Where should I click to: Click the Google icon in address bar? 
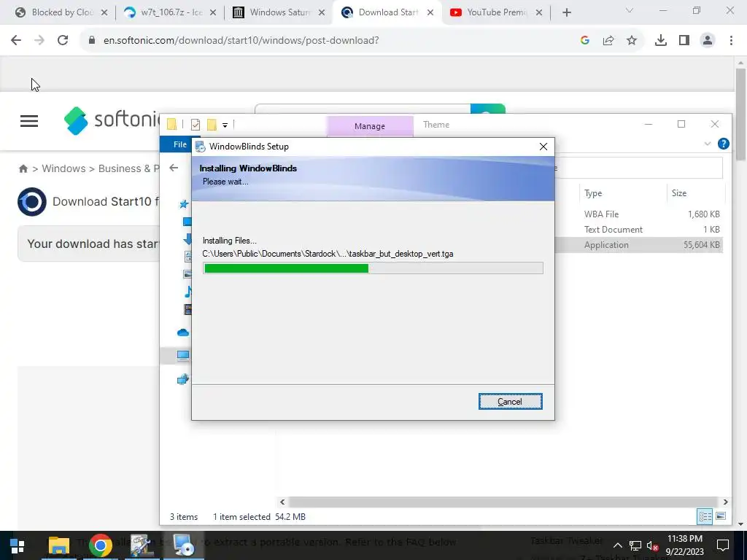point(585,41)
